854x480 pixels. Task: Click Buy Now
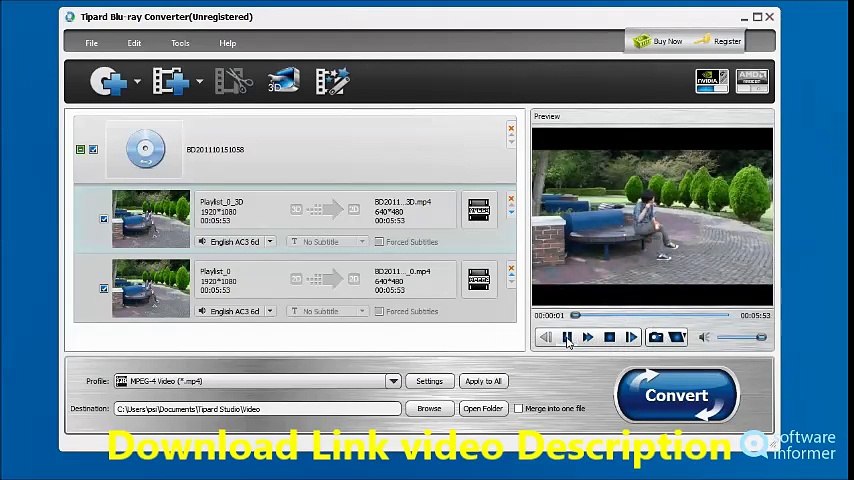coord(657,41)
